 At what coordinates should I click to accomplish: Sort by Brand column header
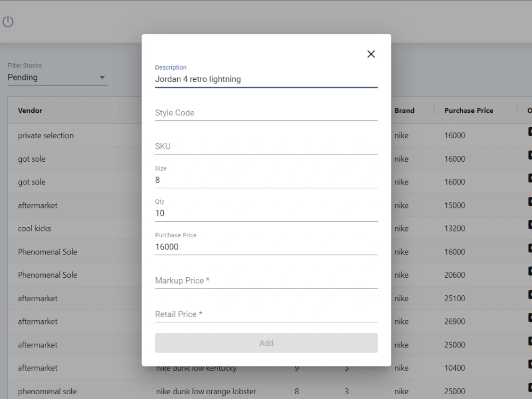(404, 110)
